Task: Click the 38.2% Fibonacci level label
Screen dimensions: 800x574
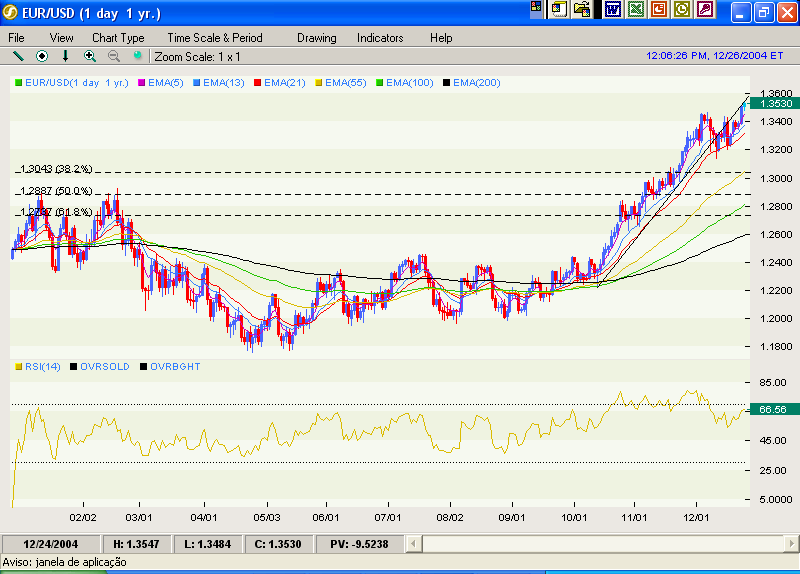Action: click(56, 169)
